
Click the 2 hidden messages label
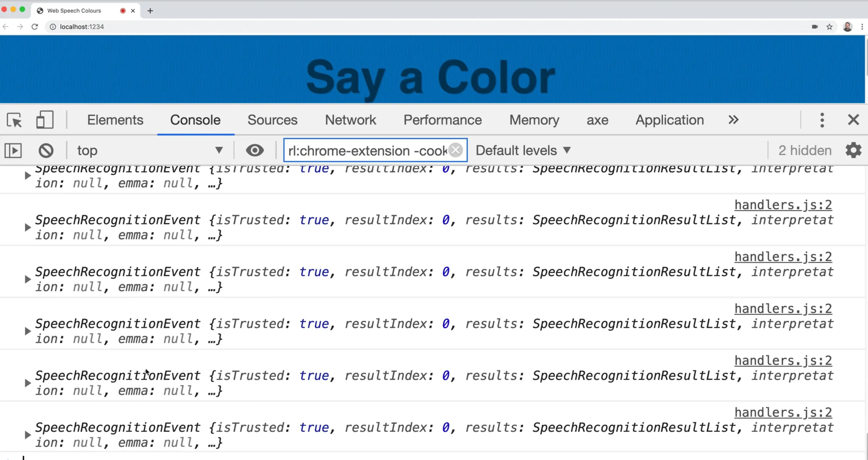tap(805, 150)
